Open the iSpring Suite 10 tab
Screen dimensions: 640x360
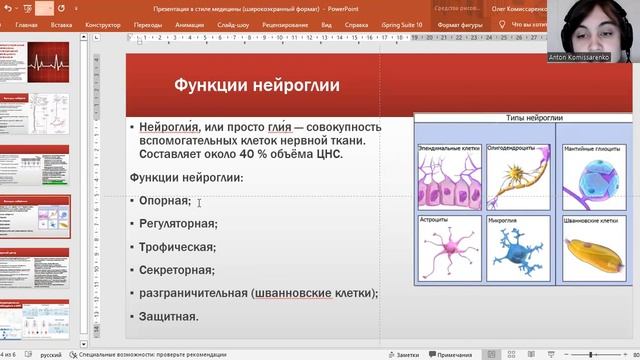[x=402, y=25]
